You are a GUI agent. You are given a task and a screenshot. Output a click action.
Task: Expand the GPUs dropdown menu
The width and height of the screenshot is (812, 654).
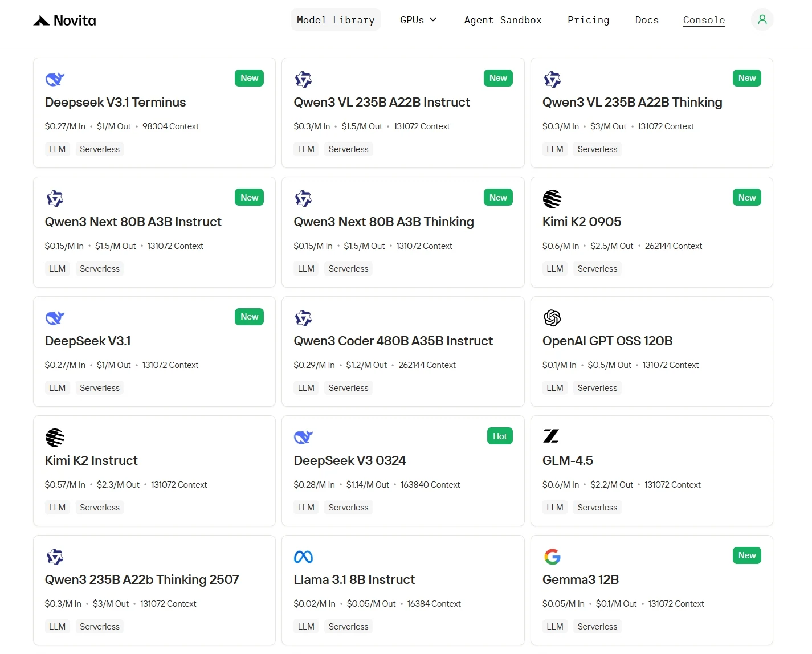click(418, 20)
